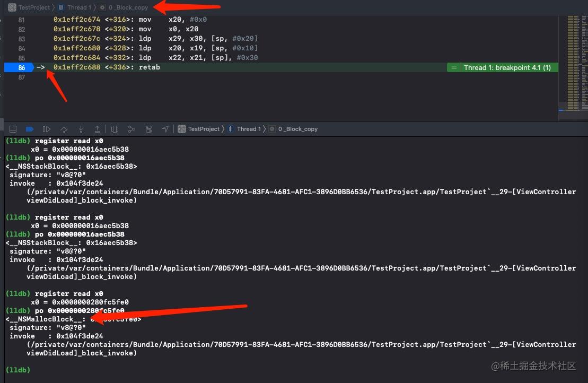Viewport: 588px width, 383px height.
Task: Click the __NSMallocBlock__ console output line
Action: coord(74,319)
